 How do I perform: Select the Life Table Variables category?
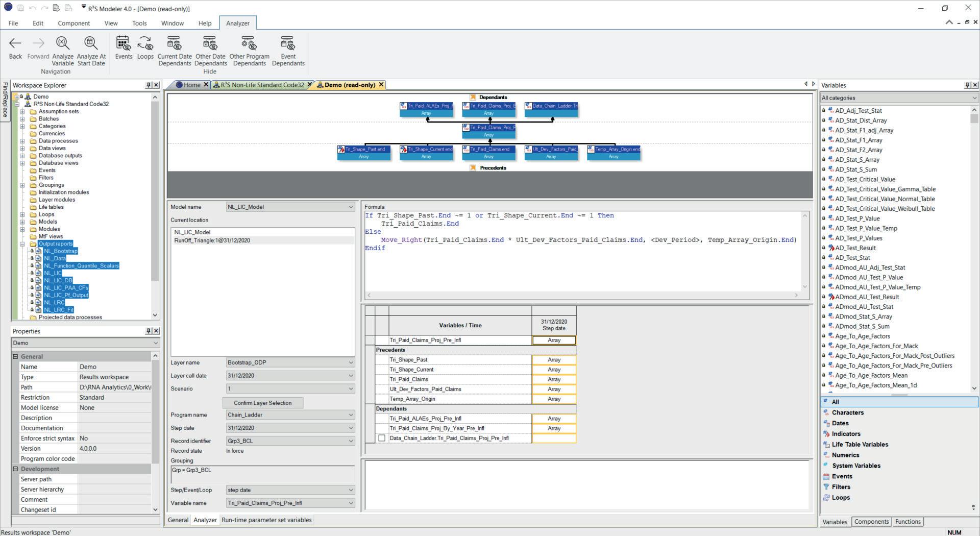point(860,444)
